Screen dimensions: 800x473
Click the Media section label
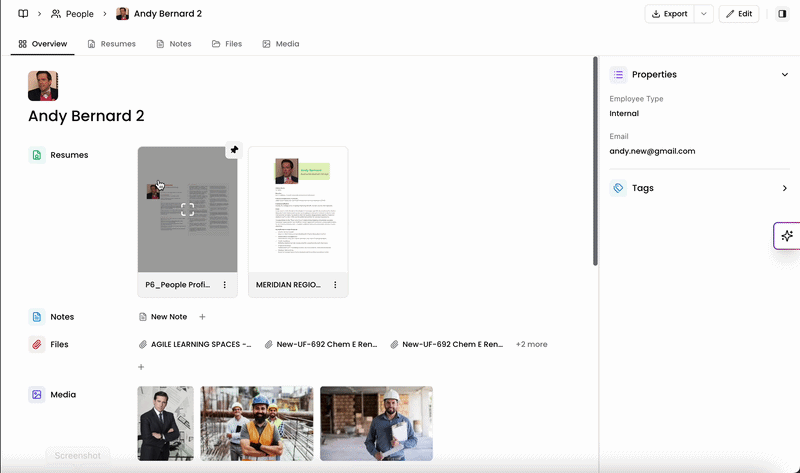tap(63, 395)
